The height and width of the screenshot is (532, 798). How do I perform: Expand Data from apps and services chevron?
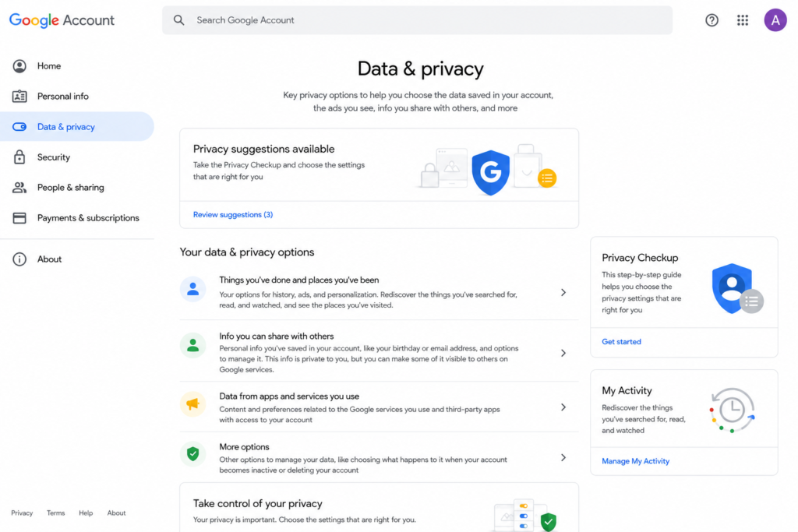coord(563,407)
